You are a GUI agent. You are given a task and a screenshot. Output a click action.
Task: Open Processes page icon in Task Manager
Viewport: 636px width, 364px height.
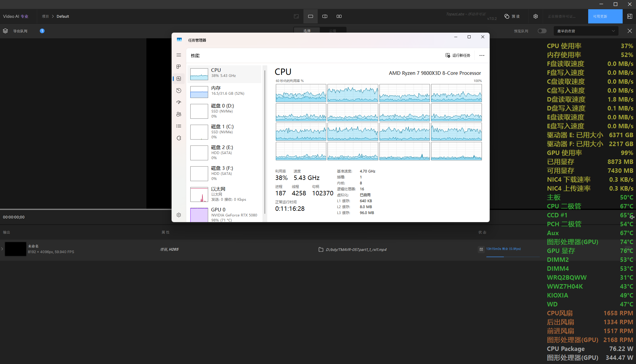(179, 67)
